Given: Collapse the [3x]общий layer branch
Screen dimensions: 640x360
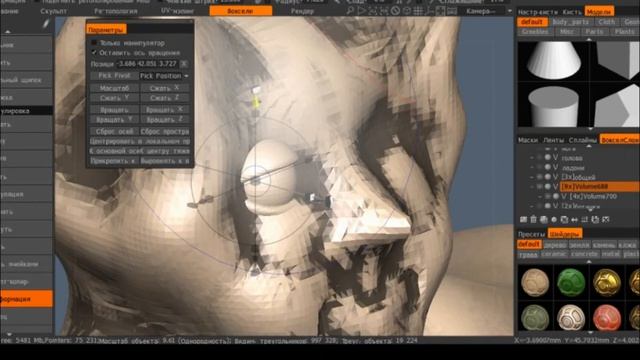Looking at the screenshot, I should 532,177.
